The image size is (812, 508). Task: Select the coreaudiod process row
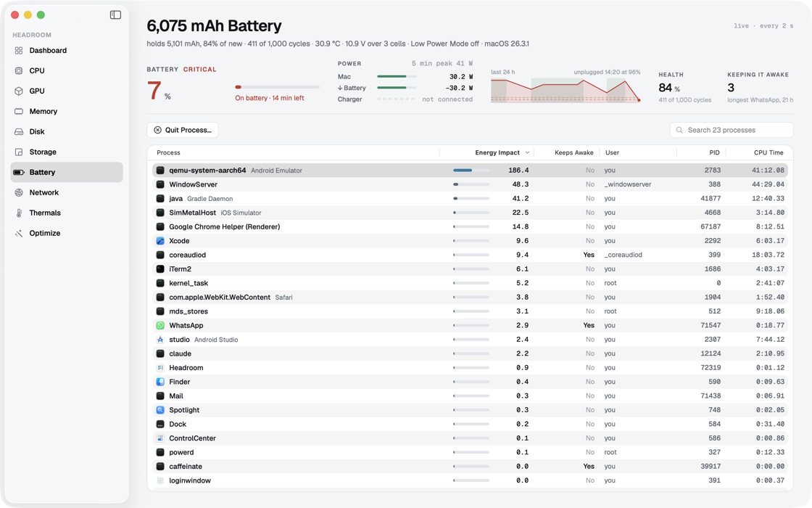pyautogui.click(x=471, y=255)
